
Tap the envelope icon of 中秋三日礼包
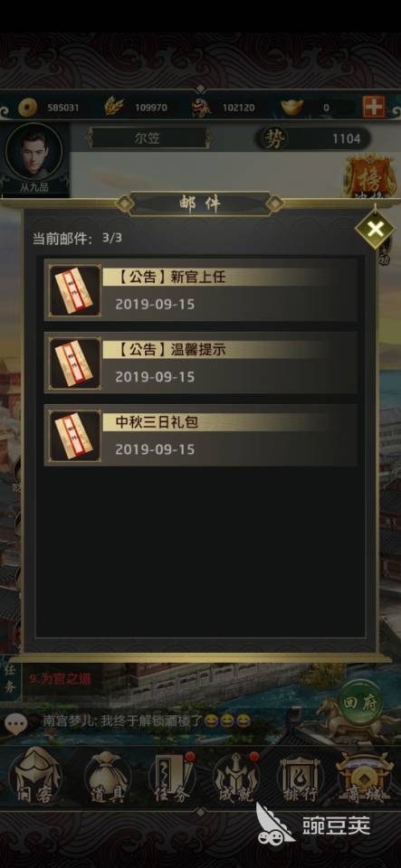point(75,436)
